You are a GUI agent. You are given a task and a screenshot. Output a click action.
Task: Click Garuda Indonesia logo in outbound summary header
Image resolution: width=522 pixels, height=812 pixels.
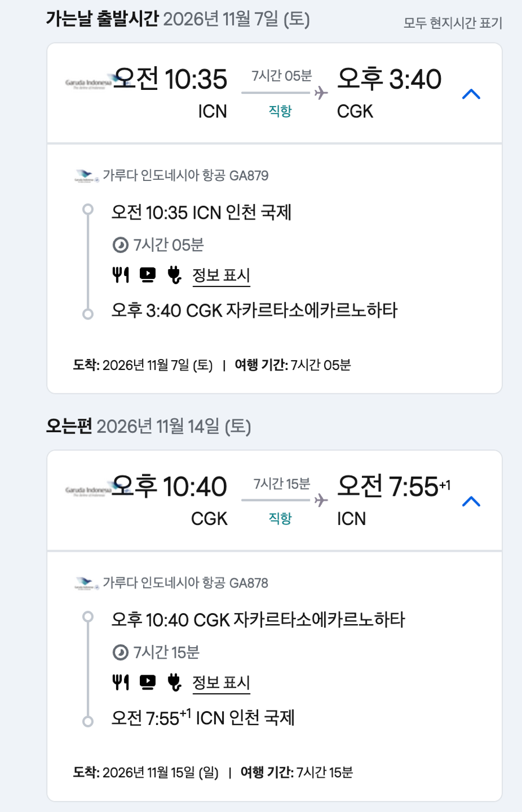(x=88, y=84)
